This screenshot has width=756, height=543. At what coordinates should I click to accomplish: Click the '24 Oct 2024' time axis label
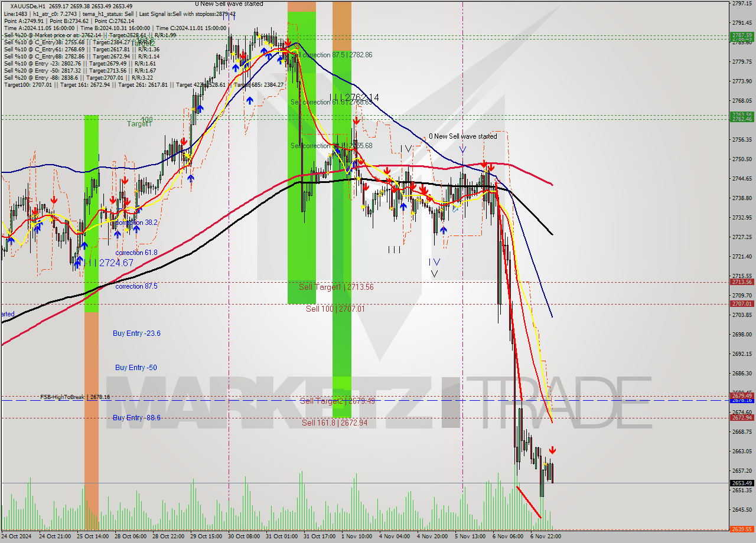(x=16, y=537)
